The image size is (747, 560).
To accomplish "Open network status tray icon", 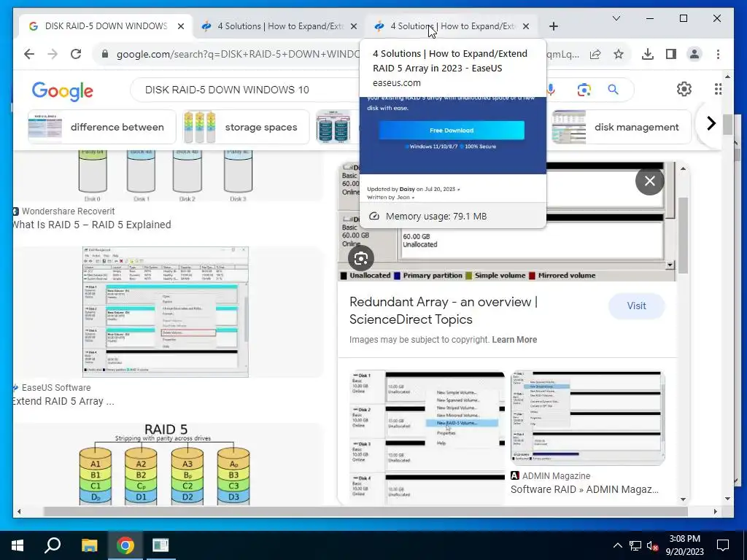I will (x=635, y=545).
